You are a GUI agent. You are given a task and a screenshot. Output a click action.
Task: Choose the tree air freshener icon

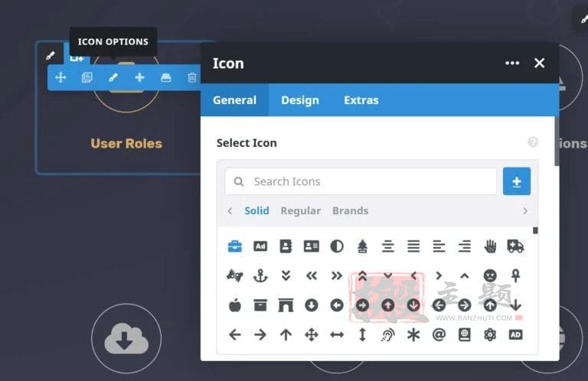362,246
